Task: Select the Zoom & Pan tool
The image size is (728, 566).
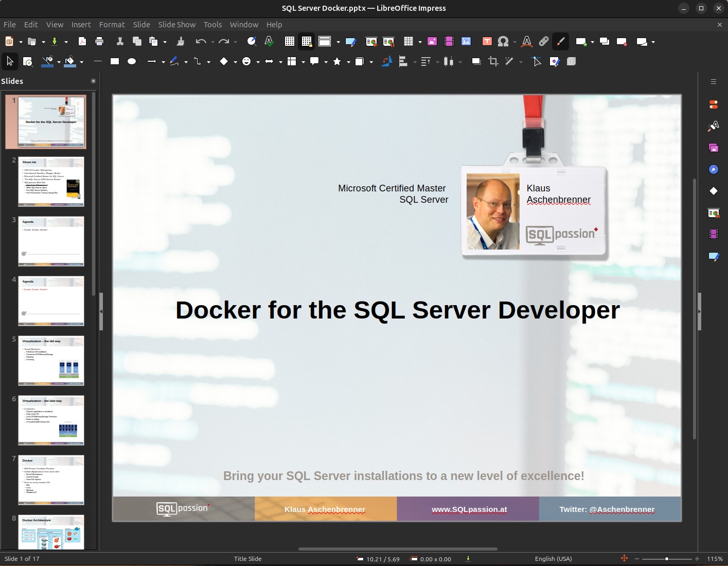Action: (28, 62)
